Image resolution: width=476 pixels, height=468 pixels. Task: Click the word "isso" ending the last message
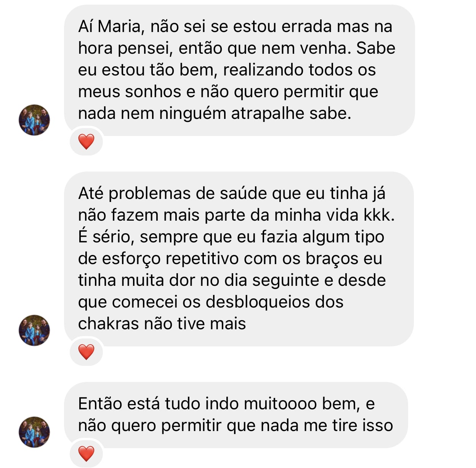tap(377, 425)
